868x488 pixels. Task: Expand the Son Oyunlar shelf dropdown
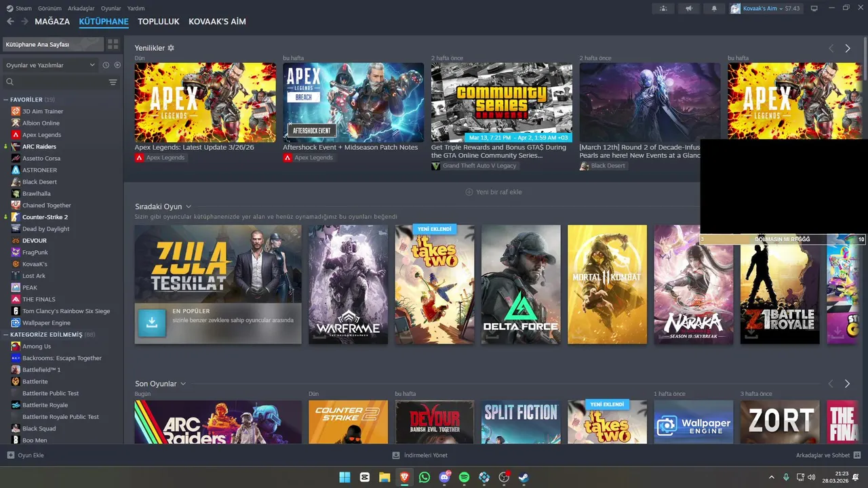click(183, 384)
